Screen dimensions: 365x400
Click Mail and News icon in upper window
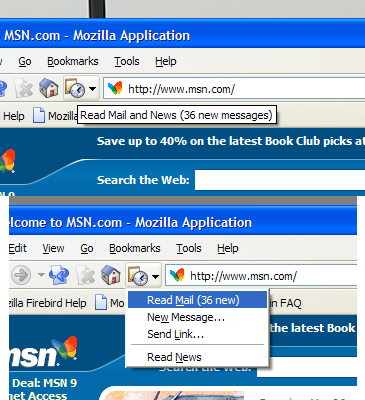75,89
